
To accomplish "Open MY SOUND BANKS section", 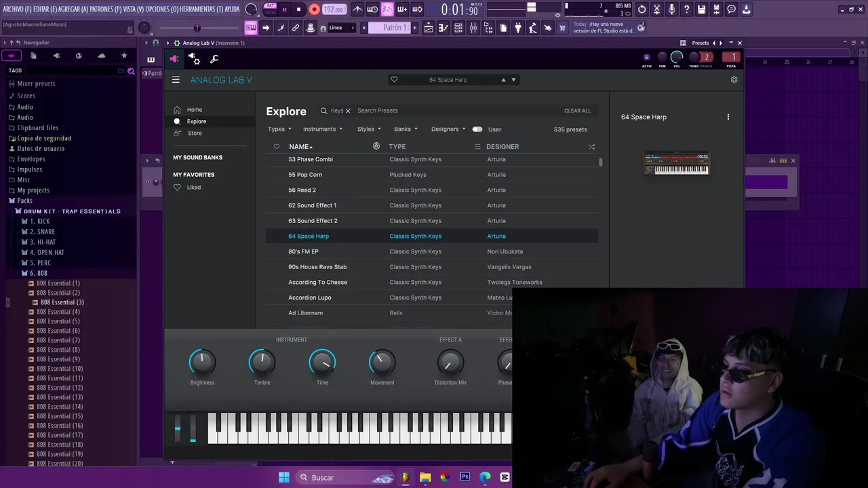I will tap(197, 158).
